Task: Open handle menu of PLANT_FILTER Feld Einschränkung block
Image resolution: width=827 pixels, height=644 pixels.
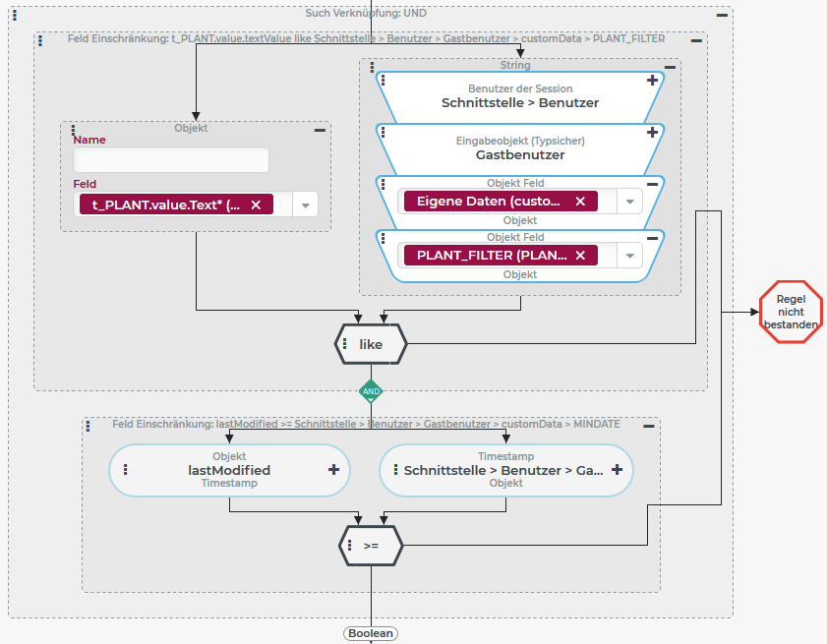Action: pos(40,40)
